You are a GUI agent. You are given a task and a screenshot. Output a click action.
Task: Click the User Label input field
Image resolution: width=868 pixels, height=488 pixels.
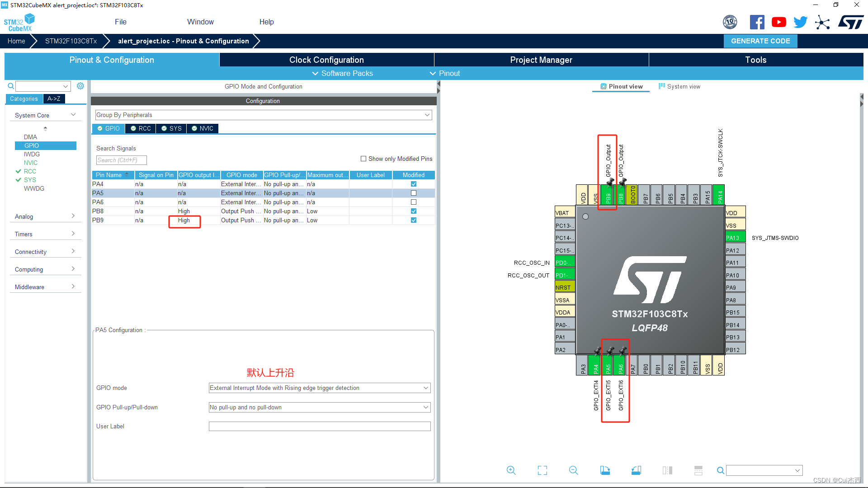tap(320, 426)
